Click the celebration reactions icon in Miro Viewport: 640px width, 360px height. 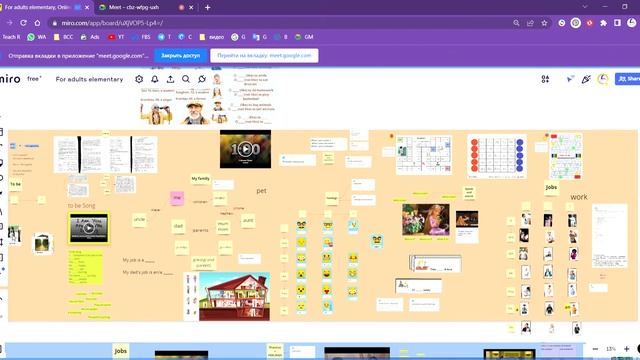click(x=586, y=79)
